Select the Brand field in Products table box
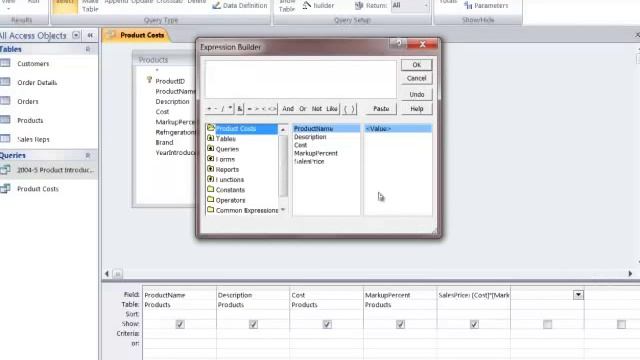The image size is (640, 360). pyautogui.click(x=164, y=142)
